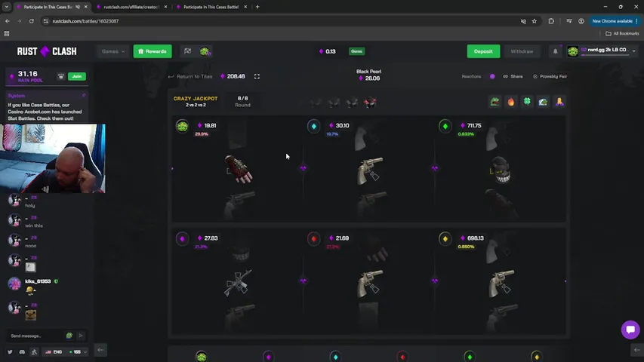The height and width of the screenshot is (362, 644).
Task: Bookmark this page with star icon
Action: pos(535,21)
